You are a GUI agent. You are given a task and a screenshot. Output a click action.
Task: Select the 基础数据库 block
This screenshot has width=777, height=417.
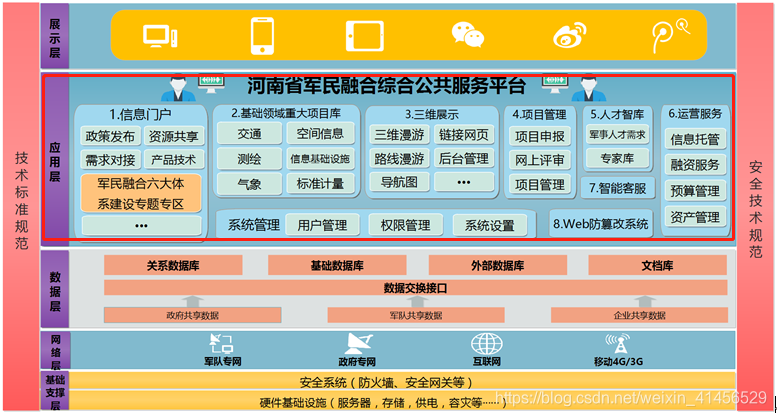point(337,265)
